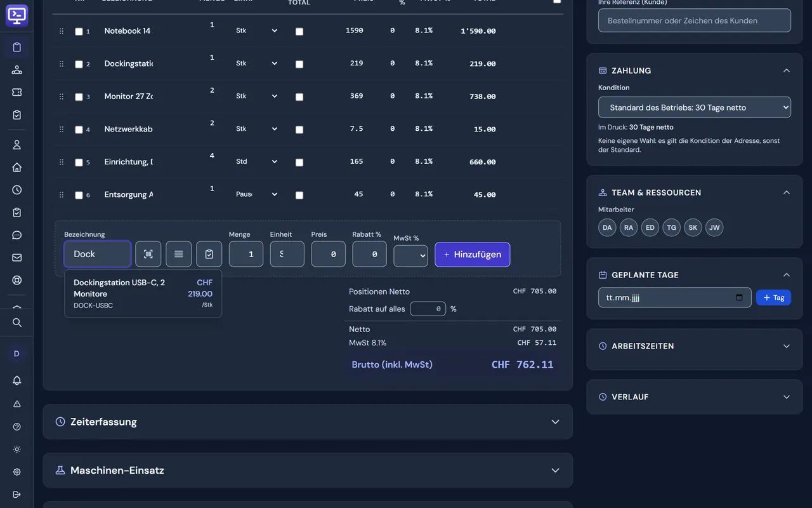Check the row 3 Monitor 27 selection checkbox

point(79,97)
